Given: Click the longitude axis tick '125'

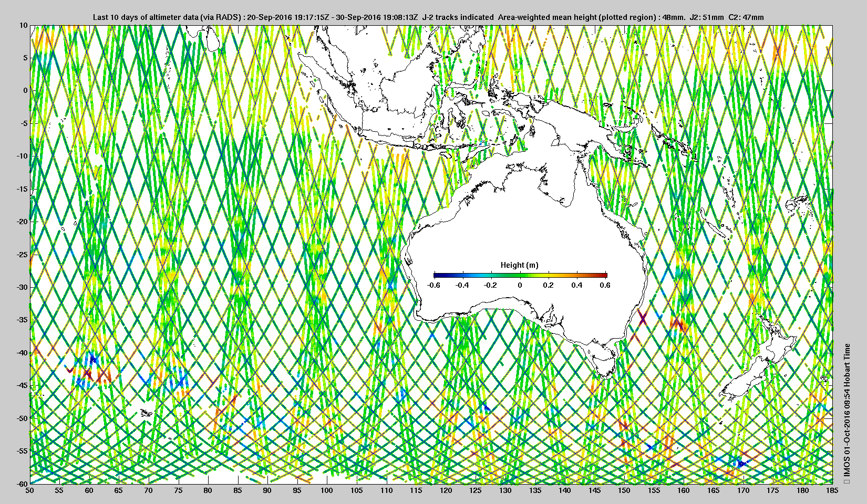Looking at the screenshot, I should [x=476, y=490].
